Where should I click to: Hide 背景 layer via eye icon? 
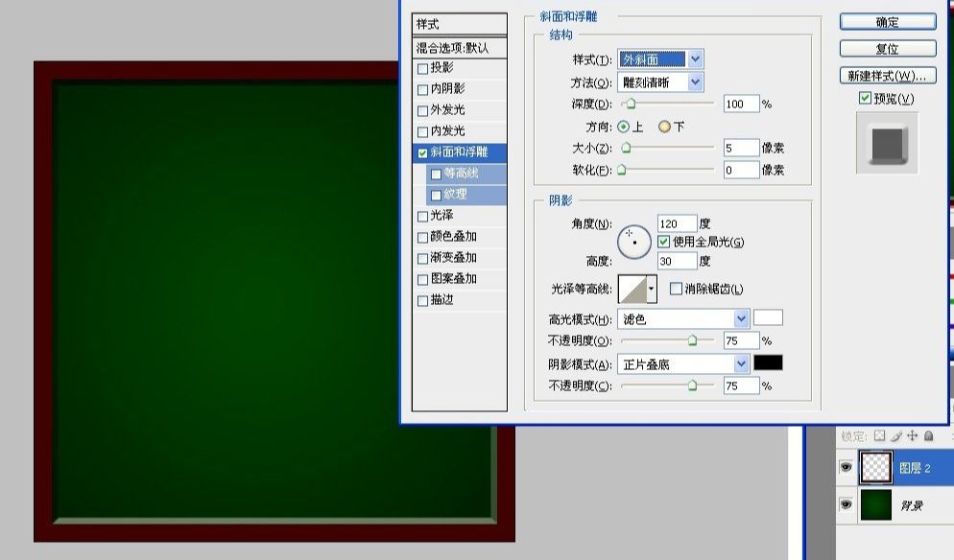point(846,504)
